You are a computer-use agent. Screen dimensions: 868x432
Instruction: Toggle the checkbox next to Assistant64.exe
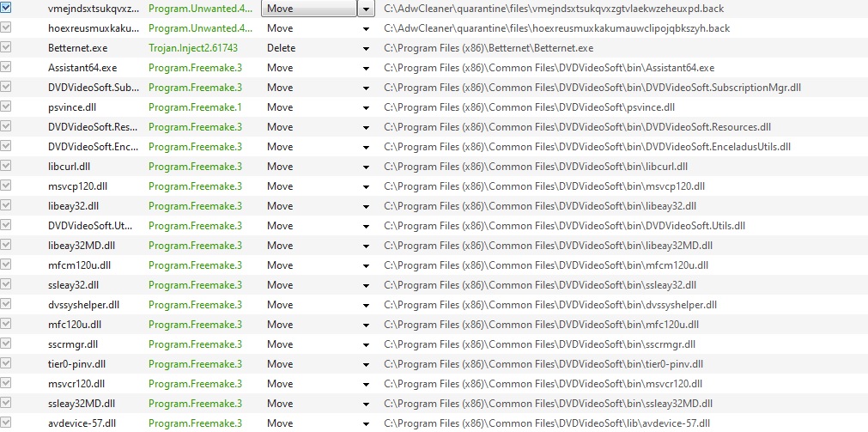[7, 68]
